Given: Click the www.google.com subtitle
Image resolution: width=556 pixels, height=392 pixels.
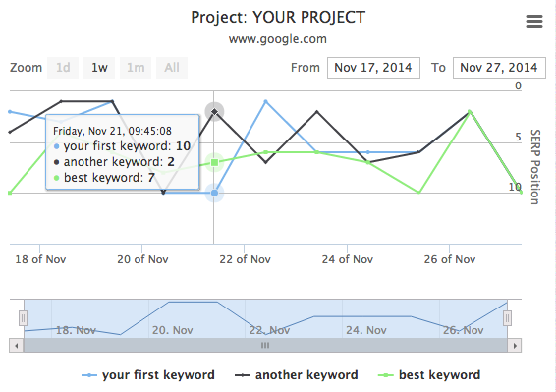Looking at the screenshot, I should [278, 39].
